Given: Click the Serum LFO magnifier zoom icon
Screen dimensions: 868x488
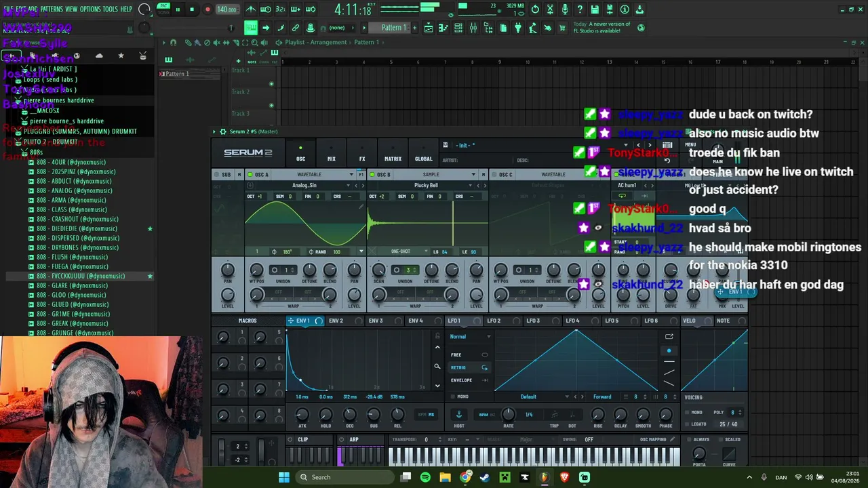Looking at the screenshot, I should 437,367.
